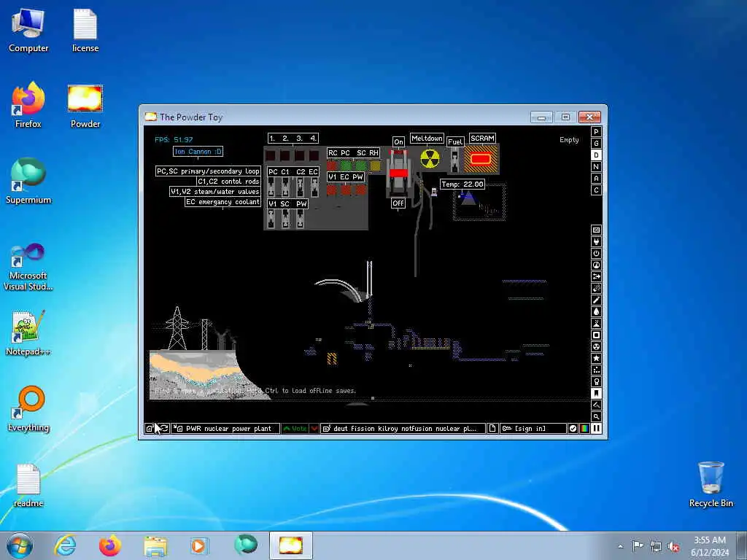
Task: Open Computer desktop icon
Action: 28,30
